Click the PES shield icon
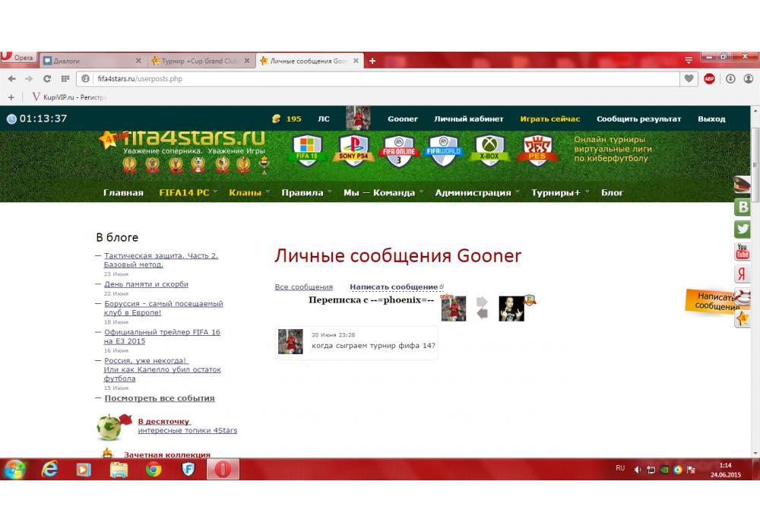This screenshot has height=532, width=760. (537, 150)
